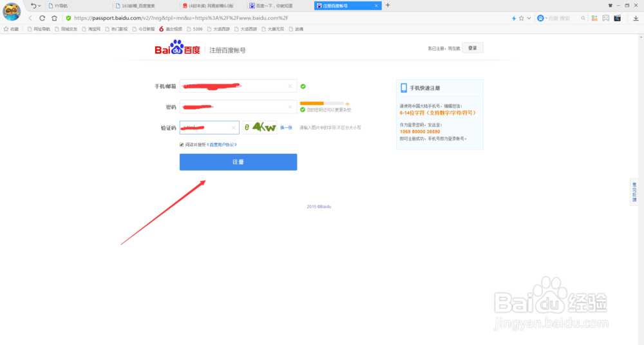The height and width of the screenshot is (345, 644).
Task: Open the Baidu search engine selector
Action: coord(542,18)
